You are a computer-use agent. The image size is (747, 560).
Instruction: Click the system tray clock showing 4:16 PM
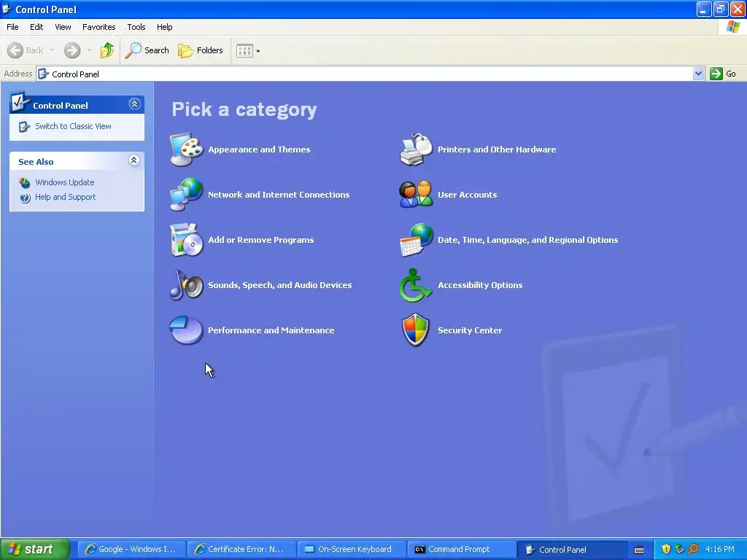[x=720, y=549]
